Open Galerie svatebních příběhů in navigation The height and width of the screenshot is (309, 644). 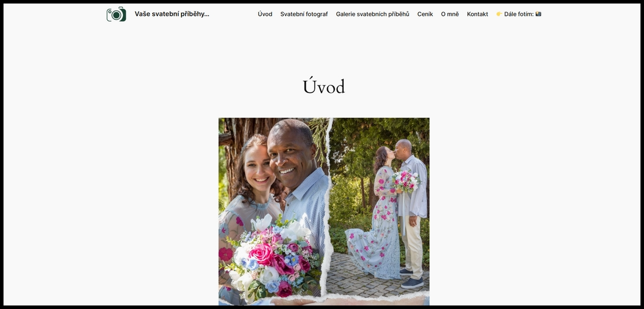pyautogui.click(x=372, y=14)
